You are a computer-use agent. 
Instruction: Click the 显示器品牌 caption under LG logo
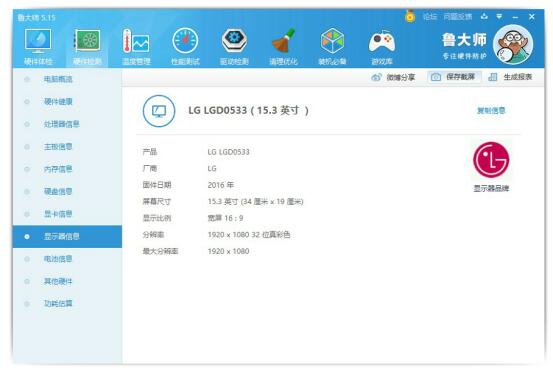click(x=491, y=189)
